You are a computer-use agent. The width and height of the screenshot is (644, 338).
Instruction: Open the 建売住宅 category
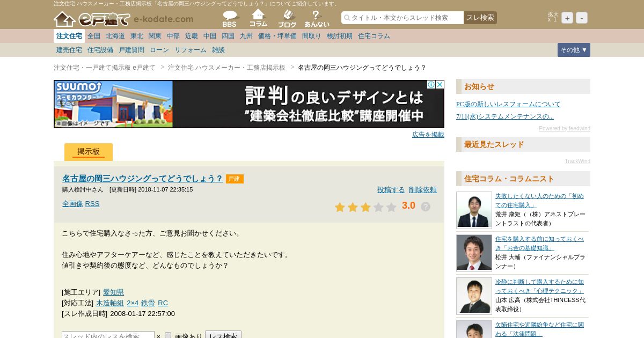pyautogui.click(x=69, y=50)
